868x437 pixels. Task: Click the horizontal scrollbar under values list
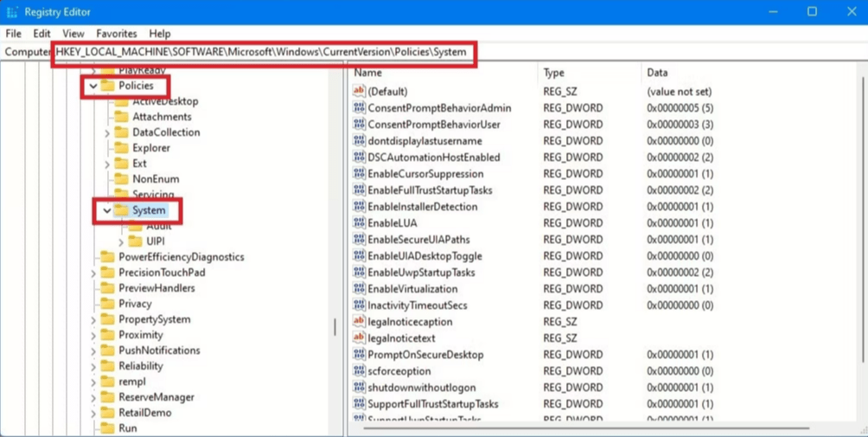(x=586, y=428)
